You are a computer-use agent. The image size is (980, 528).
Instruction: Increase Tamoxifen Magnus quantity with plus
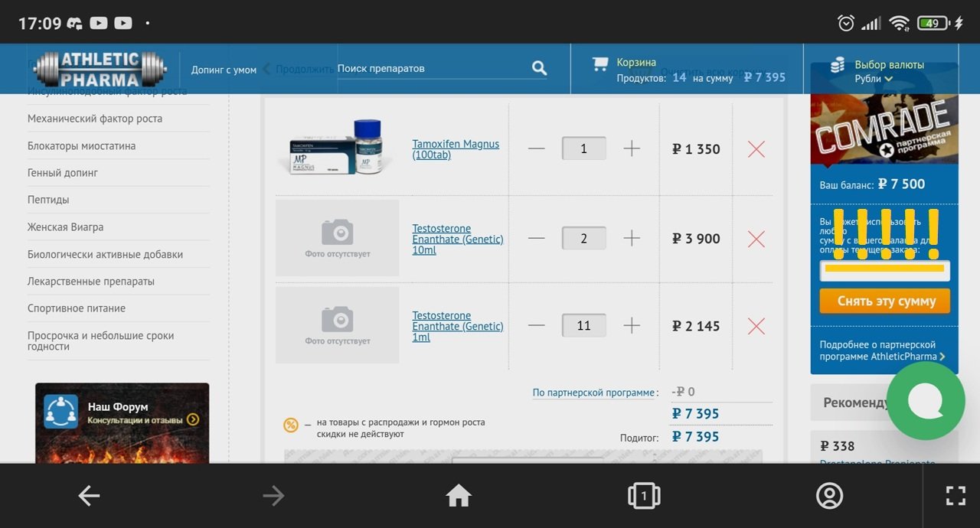(632, 149)
